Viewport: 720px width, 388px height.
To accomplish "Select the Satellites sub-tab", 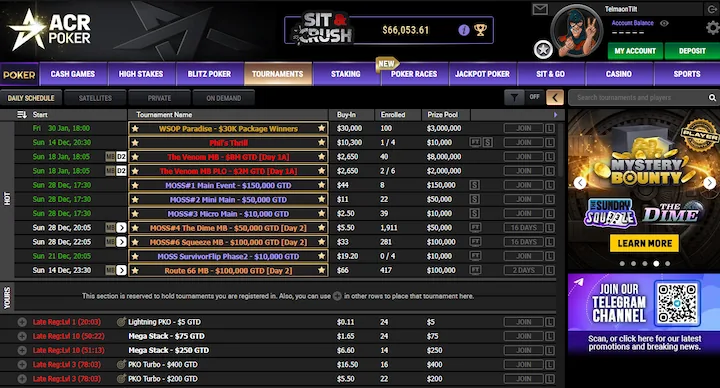I will [x=95, y=98].
